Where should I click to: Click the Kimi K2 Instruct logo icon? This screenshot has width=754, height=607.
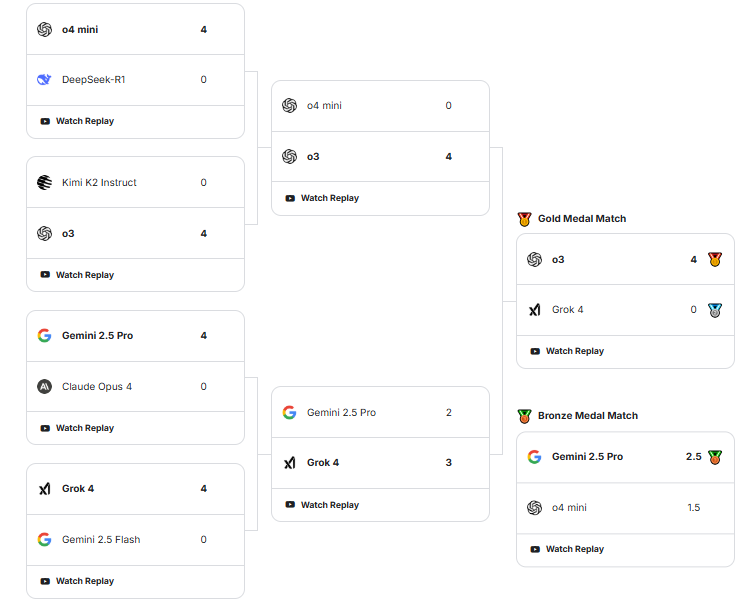pos(44,183)
